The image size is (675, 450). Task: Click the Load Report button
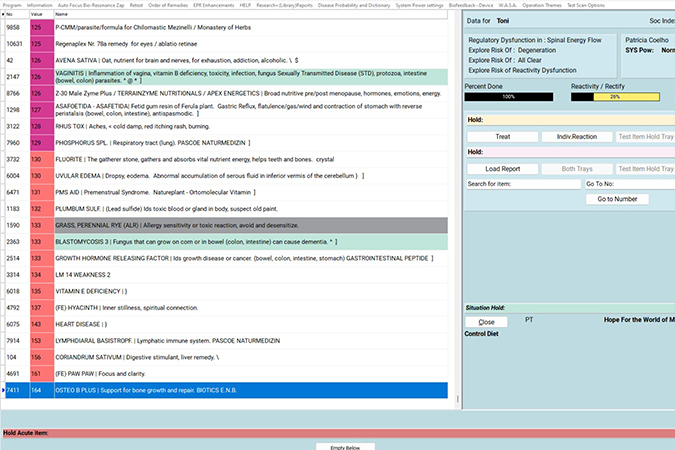click(x=503, y=169)
